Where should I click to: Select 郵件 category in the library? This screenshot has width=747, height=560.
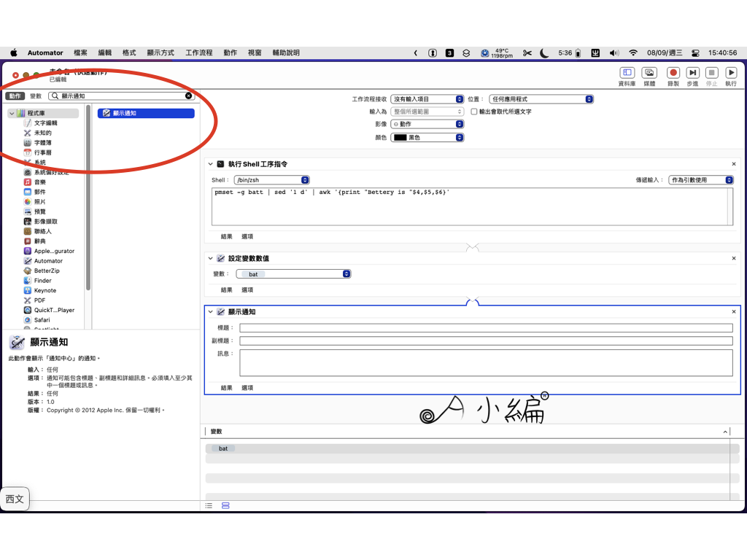[39, 192]
